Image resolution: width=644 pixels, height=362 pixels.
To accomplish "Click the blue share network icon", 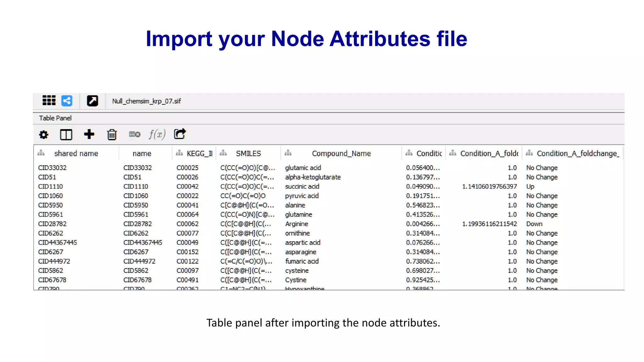I will click(x=67, y=101).
